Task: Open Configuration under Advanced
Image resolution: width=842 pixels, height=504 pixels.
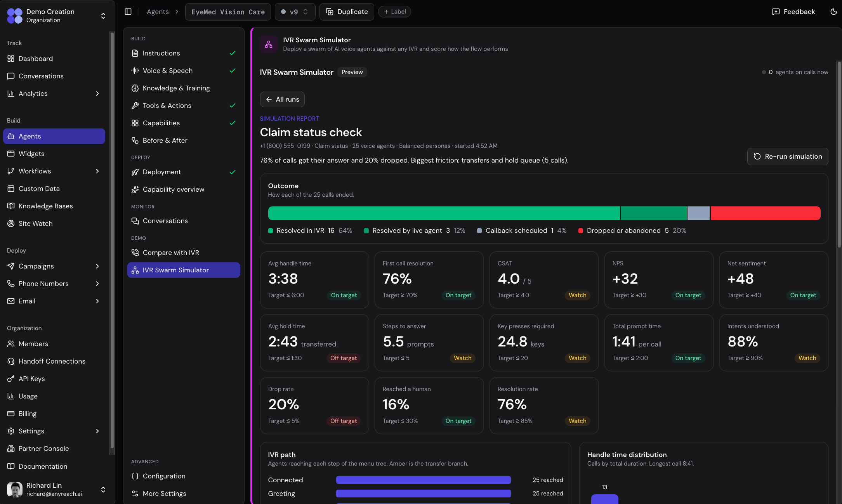Action: [184, 476]
